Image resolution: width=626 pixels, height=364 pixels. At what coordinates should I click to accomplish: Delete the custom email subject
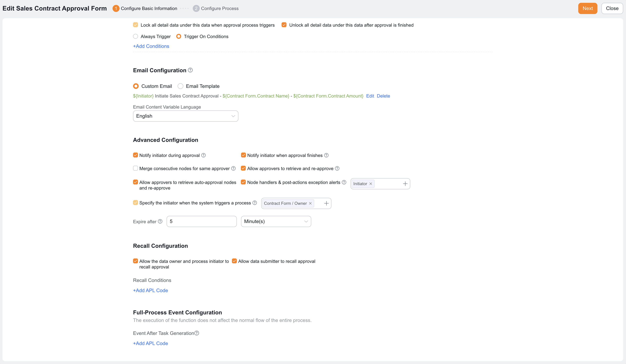383,96
